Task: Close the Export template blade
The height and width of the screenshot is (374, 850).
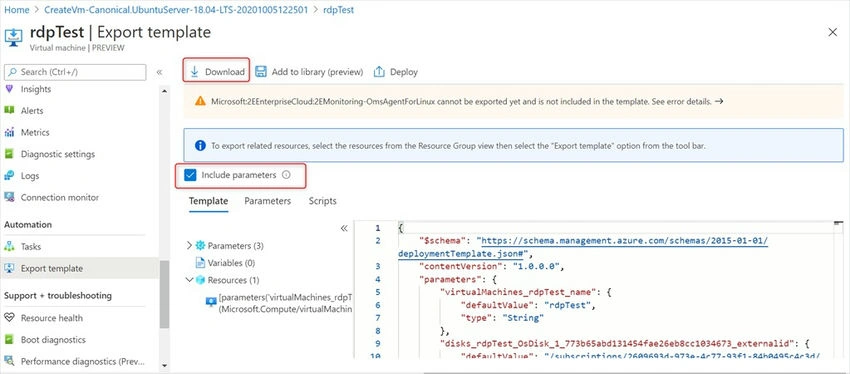Action: point(833,33)
